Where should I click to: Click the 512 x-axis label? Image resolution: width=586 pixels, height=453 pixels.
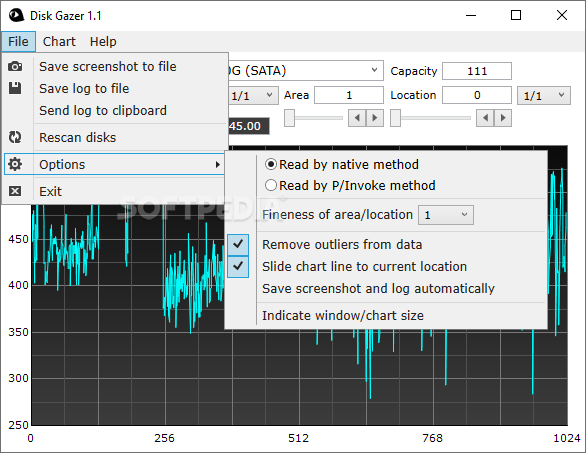298,438
